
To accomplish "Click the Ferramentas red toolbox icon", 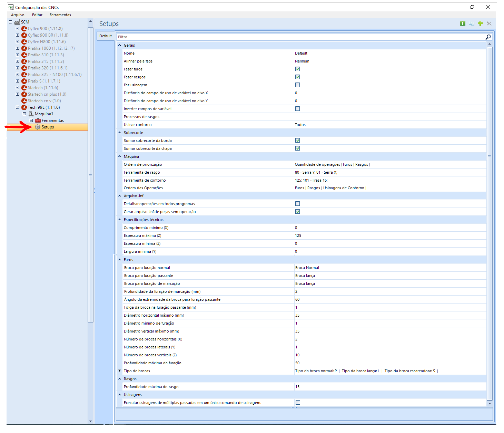I will [38, 121].
